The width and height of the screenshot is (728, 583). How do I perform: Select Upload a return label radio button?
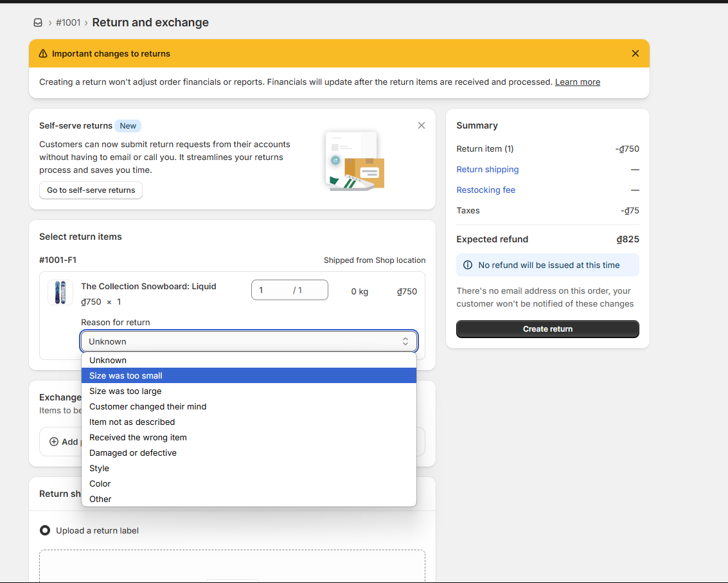45,530
